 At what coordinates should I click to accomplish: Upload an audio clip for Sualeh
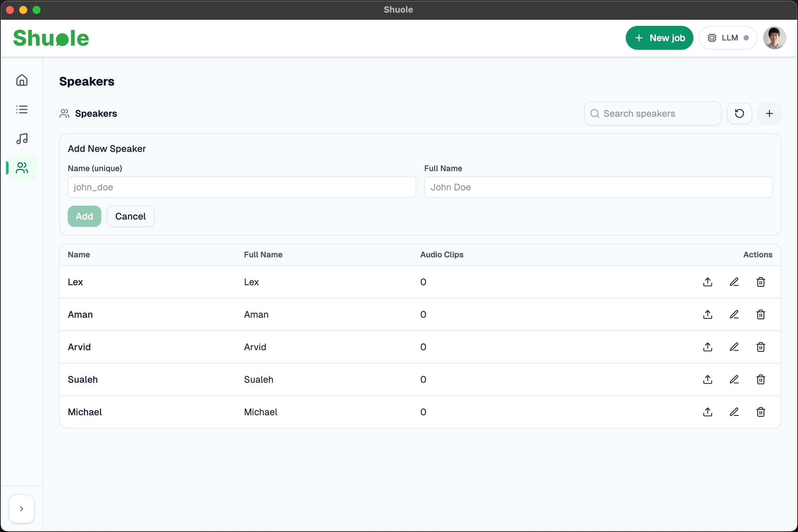tap(707, 379)
